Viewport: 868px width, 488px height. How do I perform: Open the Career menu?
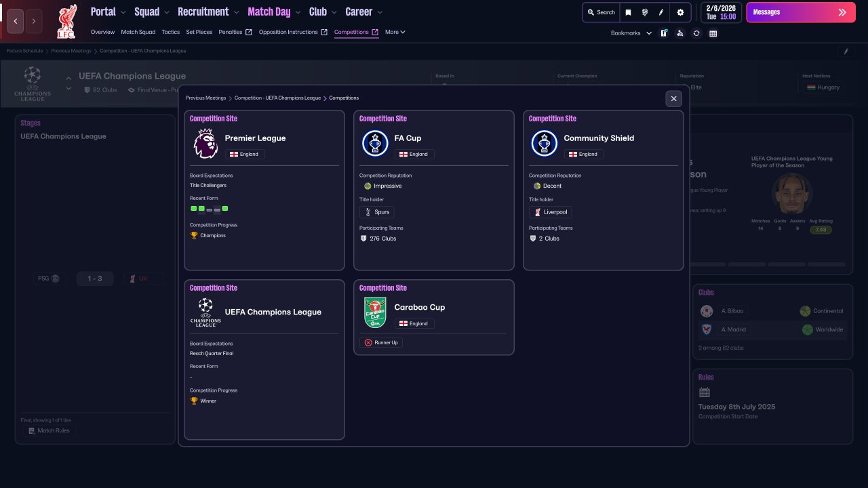(359, 12)
